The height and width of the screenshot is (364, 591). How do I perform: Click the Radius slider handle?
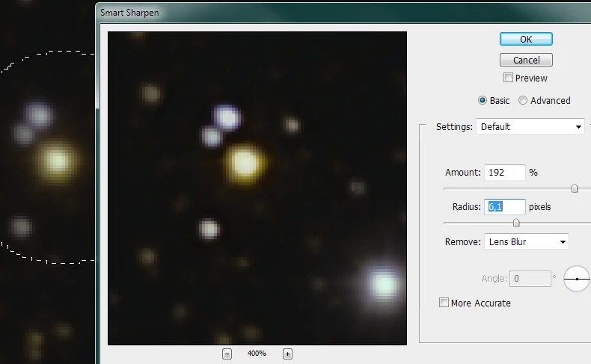516,223
